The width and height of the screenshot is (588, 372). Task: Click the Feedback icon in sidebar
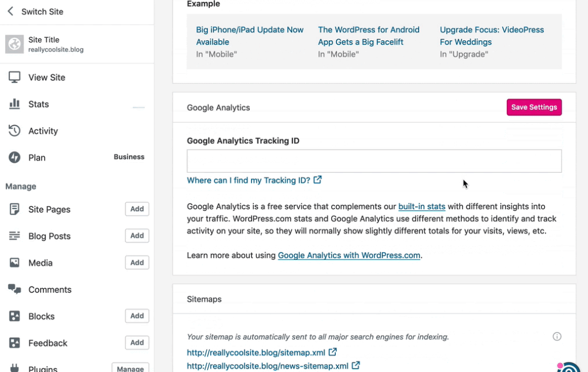pyautogui.click(x=14, y=343)
